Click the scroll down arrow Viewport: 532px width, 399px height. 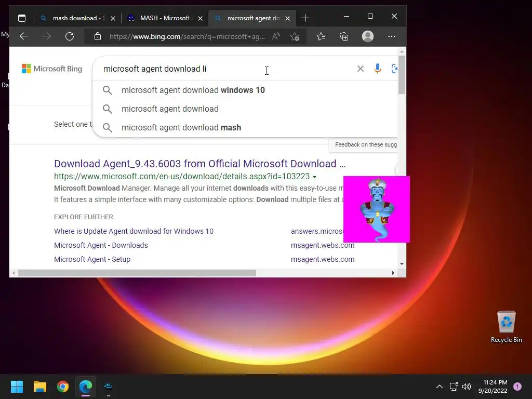click(402, 263)
